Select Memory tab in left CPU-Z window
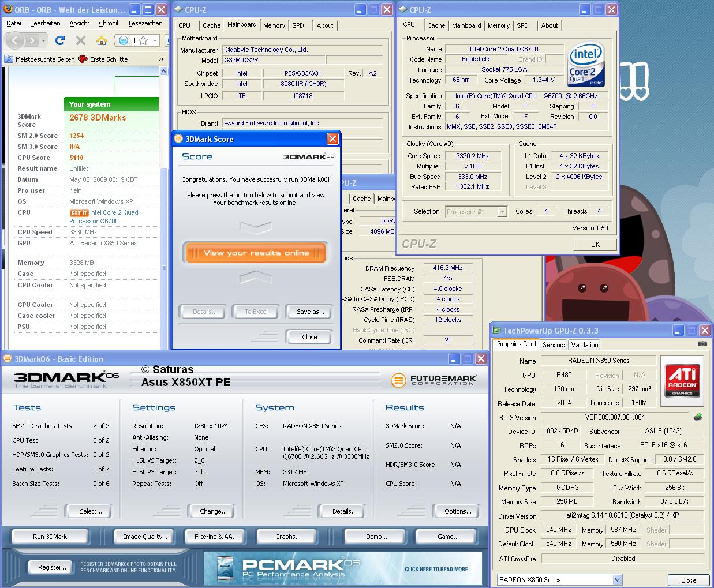Screen dimensions: 714x588 pyautogui.click(x=274, y=25)
